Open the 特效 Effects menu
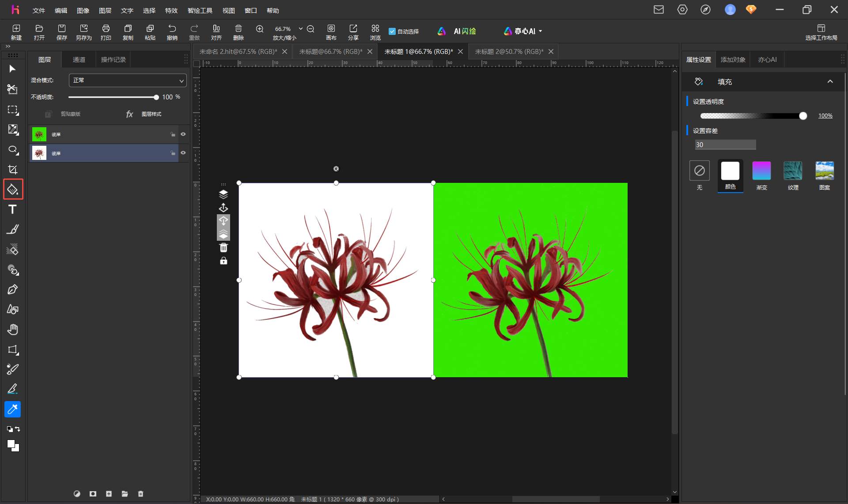 pyautogui.click(x=171, y=10)
